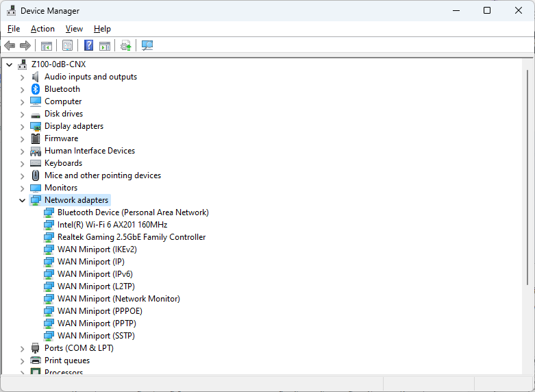Click the Firmware chip icon
Image resolution: width=535 pixels, height=392 pixels.
point(36,138)
